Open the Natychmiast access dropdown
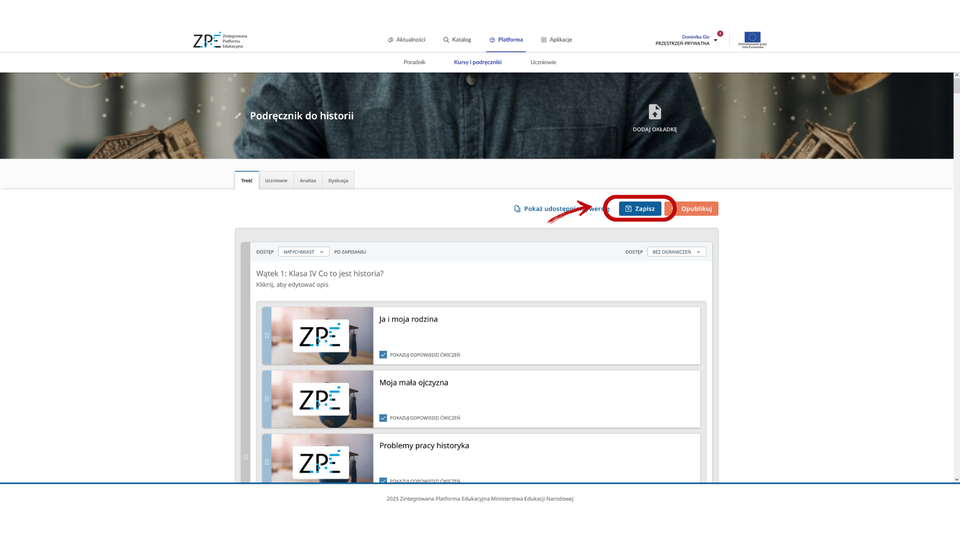Screen dimensions: 960x540 point(303,252)
